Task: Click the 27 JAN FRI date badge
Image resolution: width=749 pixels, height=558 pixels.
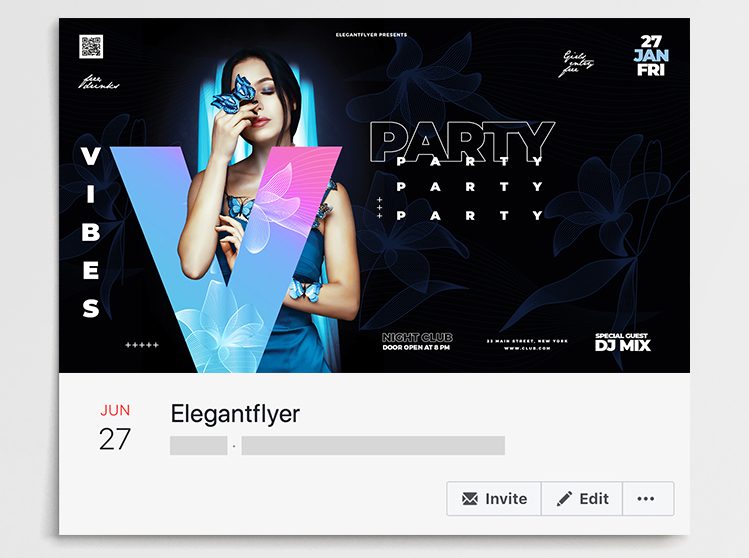Action: click(x=651, y=55)
